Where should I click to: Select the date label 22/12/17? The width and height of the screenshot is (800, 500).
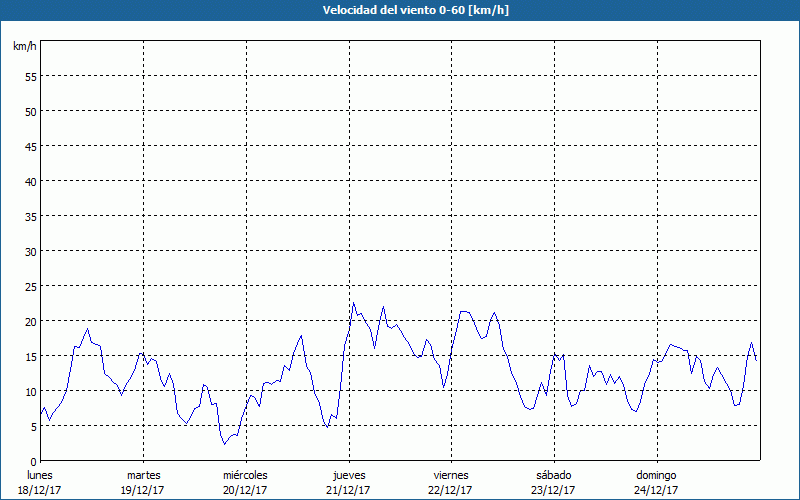451,490
